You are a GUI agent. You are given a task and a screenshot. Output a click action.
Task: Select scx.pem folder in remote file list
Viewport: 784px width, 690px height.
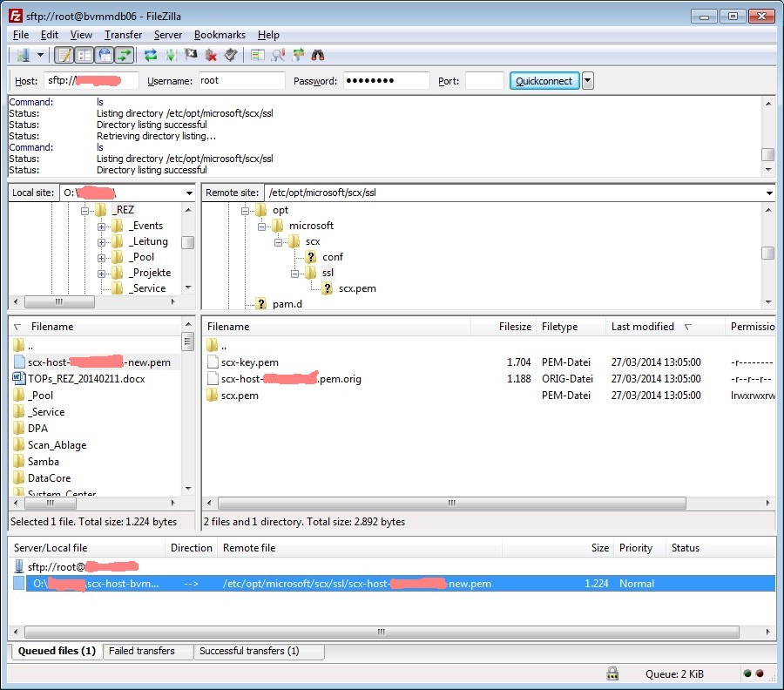(x=240, y=396)
